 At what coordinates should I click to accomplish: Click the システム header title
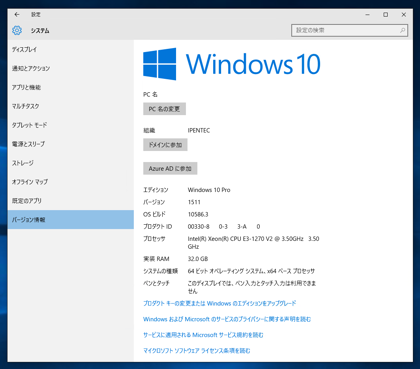pos(40,31)
